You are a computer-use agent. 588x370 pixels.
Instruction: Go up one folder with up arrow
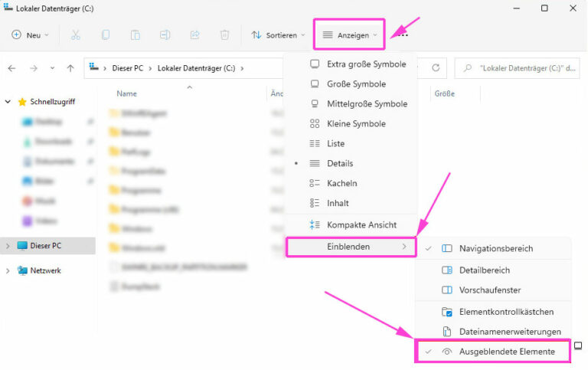coord(70,68)
